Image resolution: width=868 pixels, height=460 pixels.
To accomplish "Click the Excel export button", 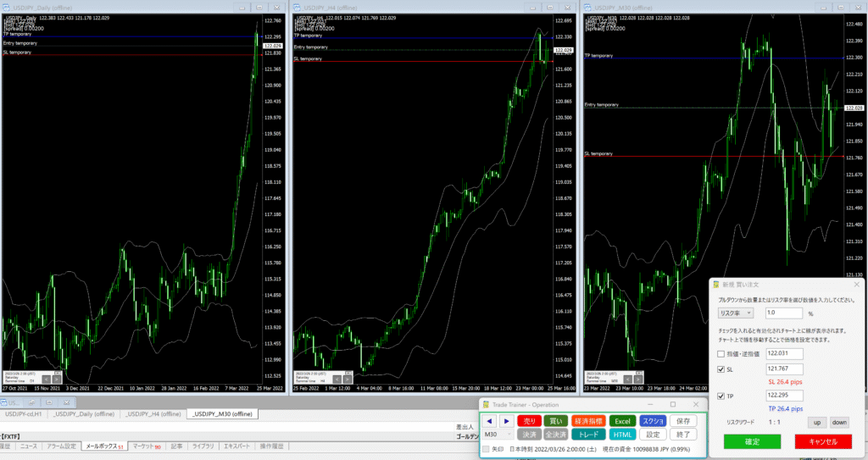I will pos(622,421).
